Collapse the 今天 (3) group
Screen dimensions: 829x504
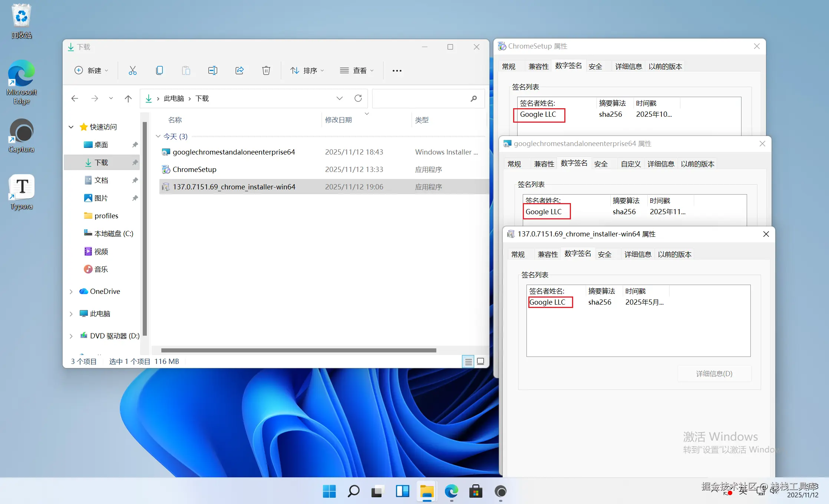158,136
